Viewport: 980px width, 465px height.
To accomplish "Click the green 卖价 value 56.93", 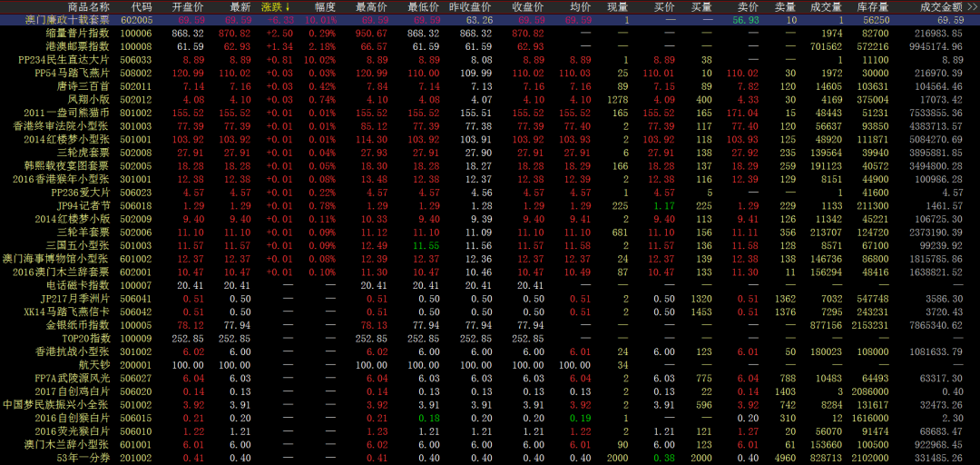I will coord(746,21).
